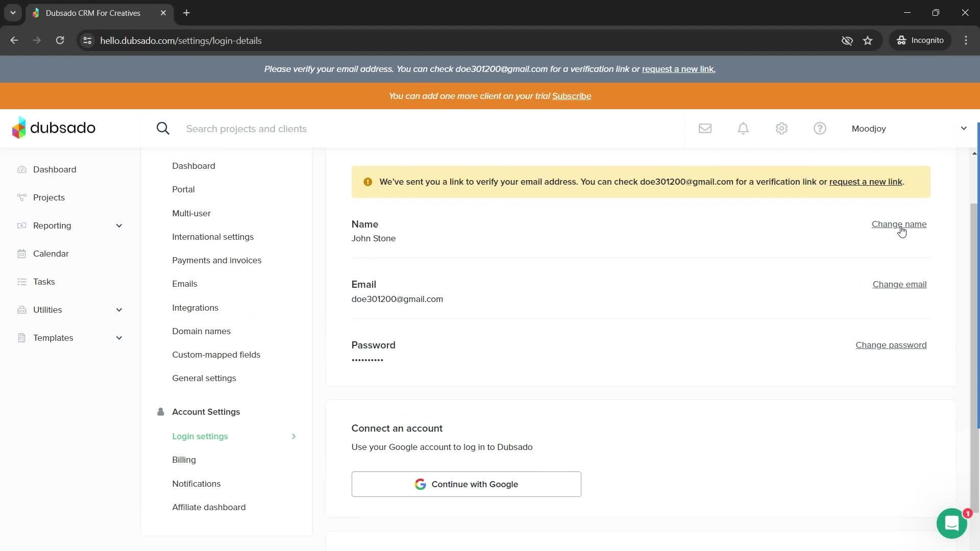Screen dimensions: 980x551
Task: Click the Dashboard sidebar icon
Action: [21, 169]
